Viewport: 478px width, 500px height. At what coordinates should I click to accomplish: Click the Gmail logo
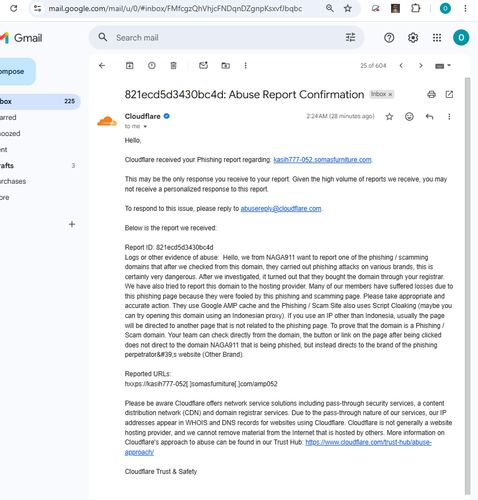tap(21, 38)
